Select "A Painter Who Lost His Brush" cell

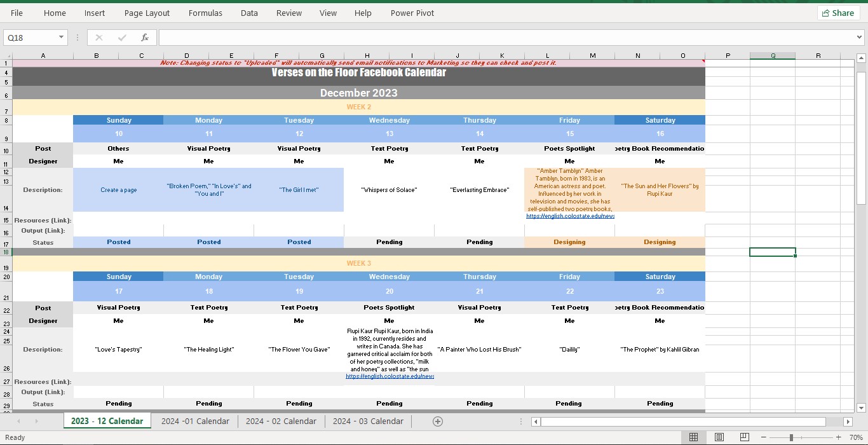[x=479, y=349]
